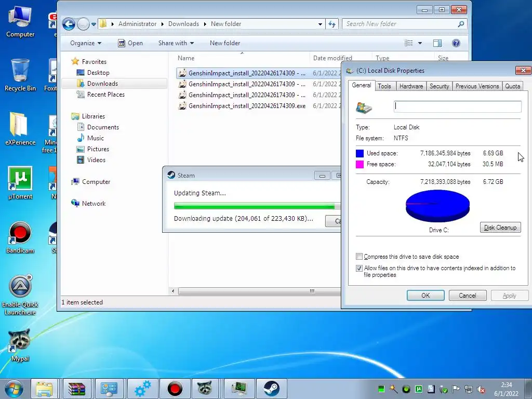Click the horizontal scrollbar in the file list
Screen dimensions: 532x399
[x=260, y=291]
